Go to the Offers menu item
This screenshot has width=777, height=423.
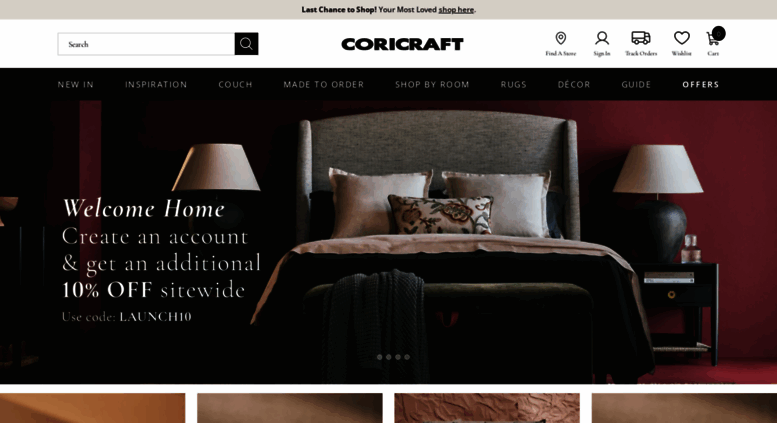tap(701, 85)
